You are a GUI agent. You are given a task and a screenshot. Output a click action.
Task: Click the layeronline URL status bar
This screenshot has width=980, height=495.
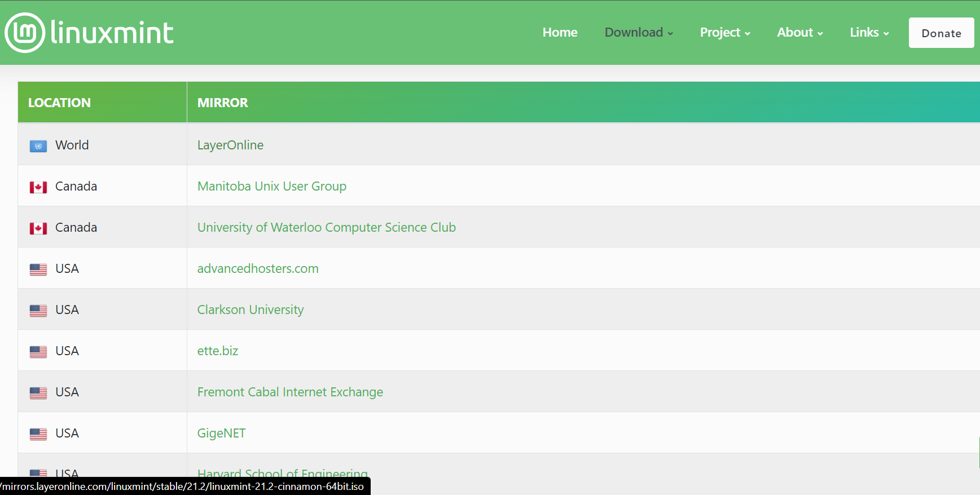[x=185, y=486]
